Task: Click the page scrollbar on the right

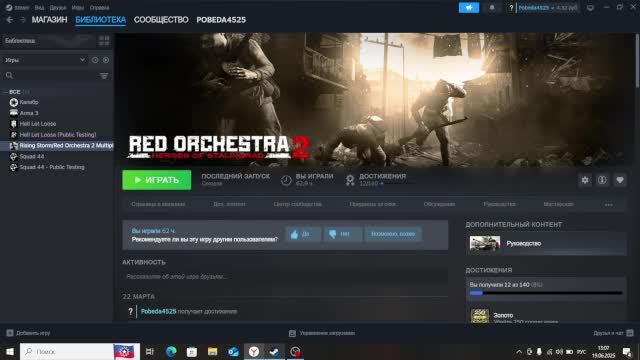Action: [637, 60]
